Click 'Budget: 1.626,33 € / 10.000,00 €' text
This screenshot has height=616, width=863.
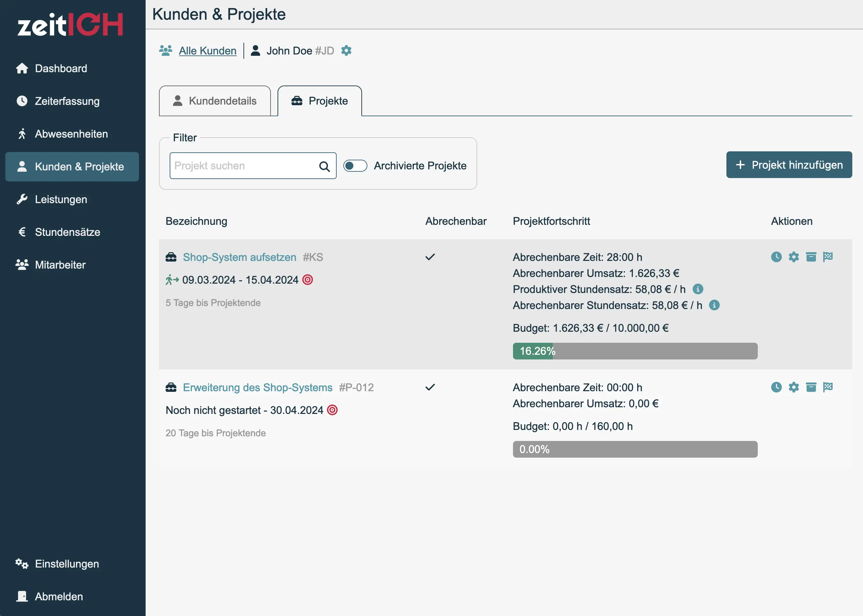(591, 328)
